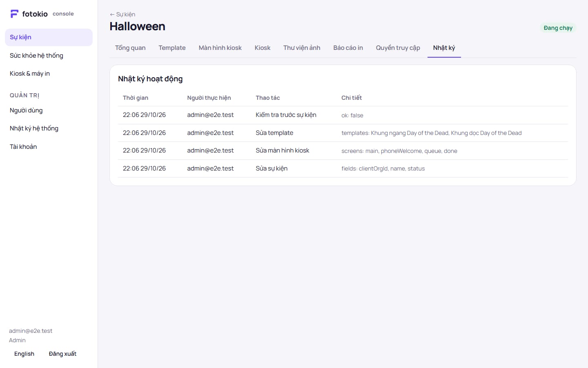This screenshot has height=368, width=588.
Task: Go to Tài khoản page
Action: tap(49, 147)
